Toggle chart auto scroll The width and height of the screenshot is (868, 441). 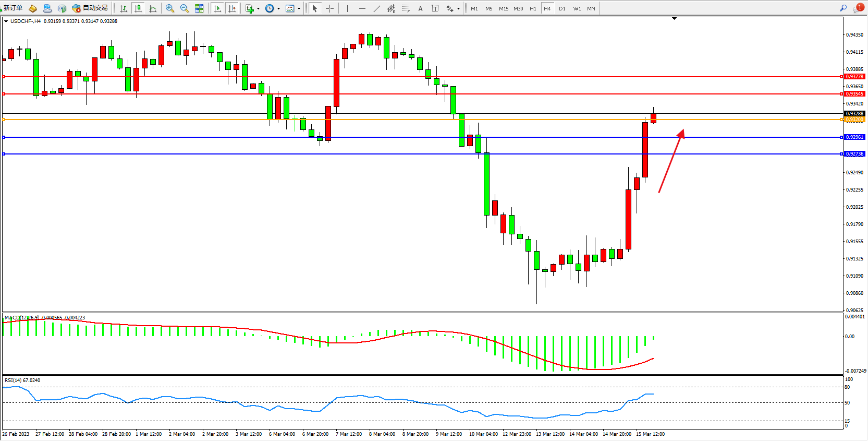(217, 8)
